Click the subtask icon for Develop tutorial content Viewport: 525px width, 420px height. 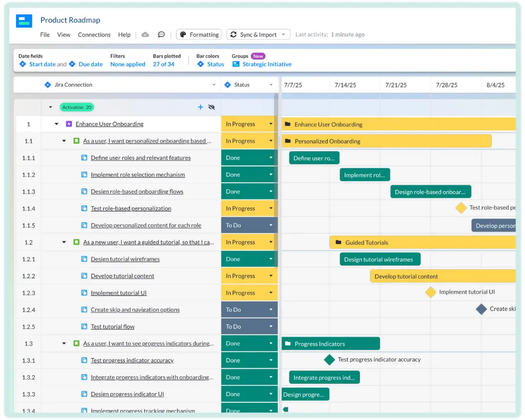point(84,276)
